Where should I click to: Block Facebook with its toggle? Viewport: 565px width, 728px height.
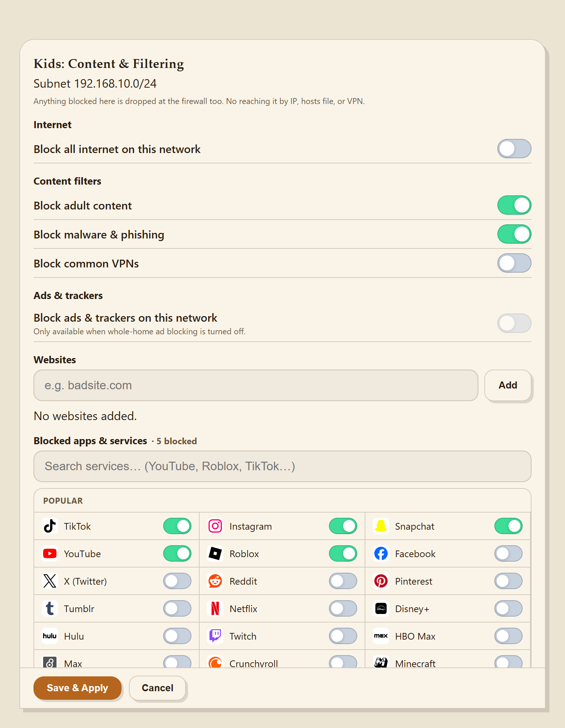point(508,553)
